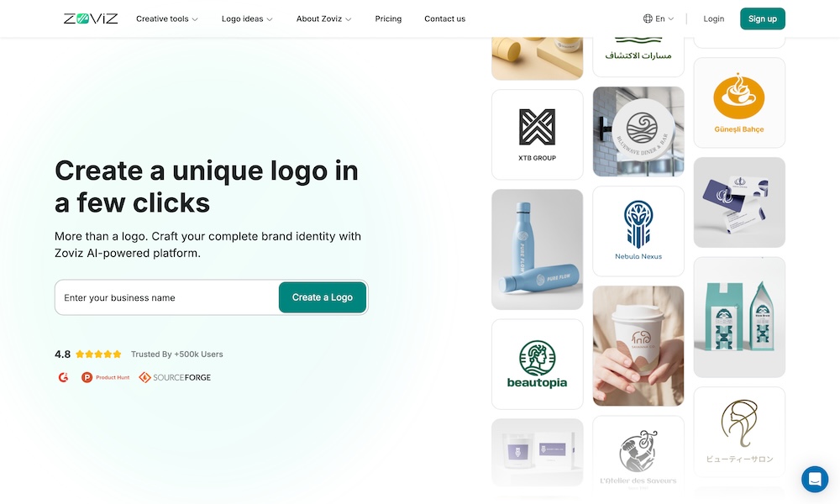Open the G2 review badge
Viewport: 840px width, 504px height.
[63, 377]
